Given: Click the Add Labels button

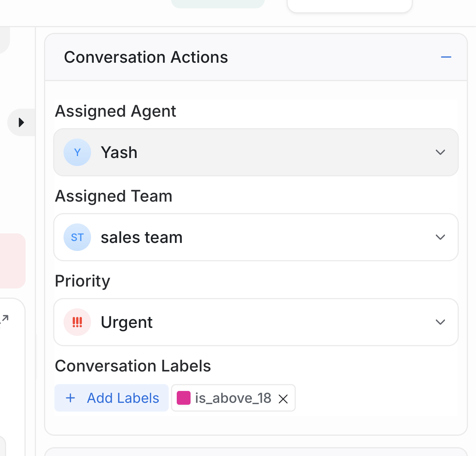Looking at the screenshot, I should (x=111, y=398).
